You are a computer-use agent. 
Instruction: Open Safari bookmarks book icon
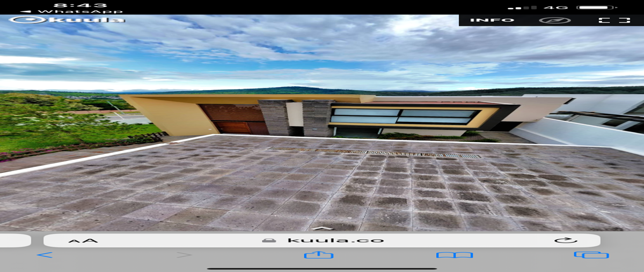455,255
